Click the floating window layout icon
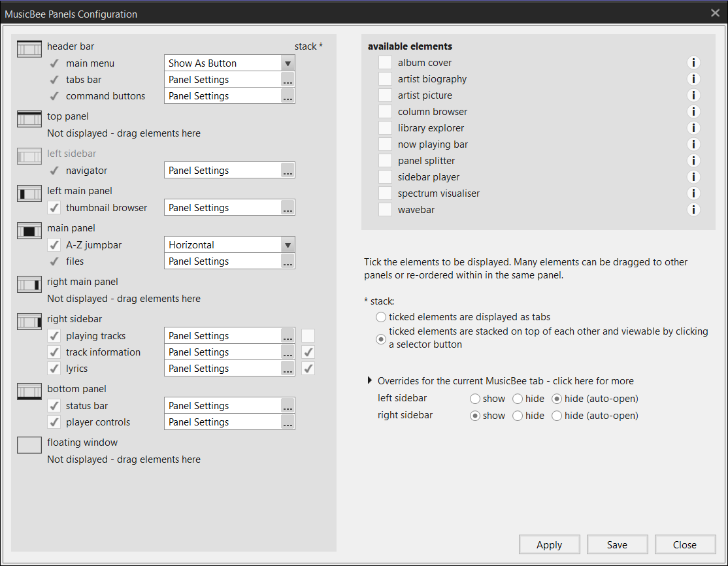This screenshot has height=566, width=728. 29,445
